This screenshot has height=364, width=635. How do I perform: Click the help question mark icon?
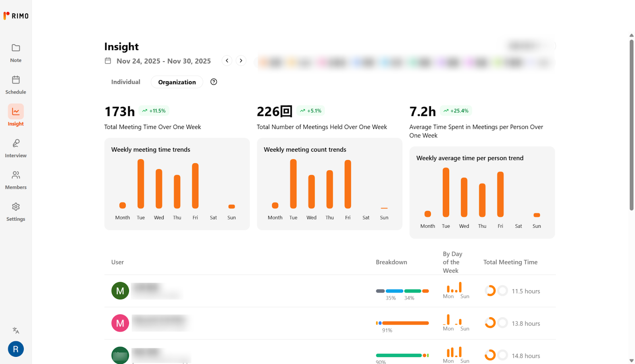[214, 82]
